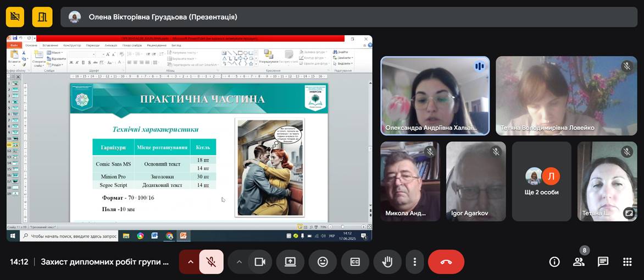Click Save icon in PowerPoint quick access toolbar

click(15, 39)
